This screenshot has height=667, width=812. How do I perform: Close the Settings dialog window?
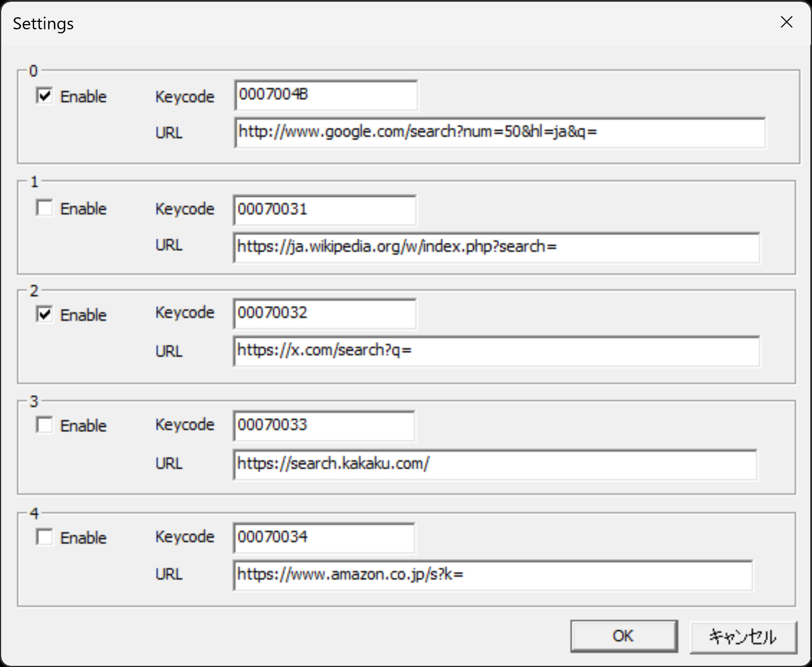(786, 22)
